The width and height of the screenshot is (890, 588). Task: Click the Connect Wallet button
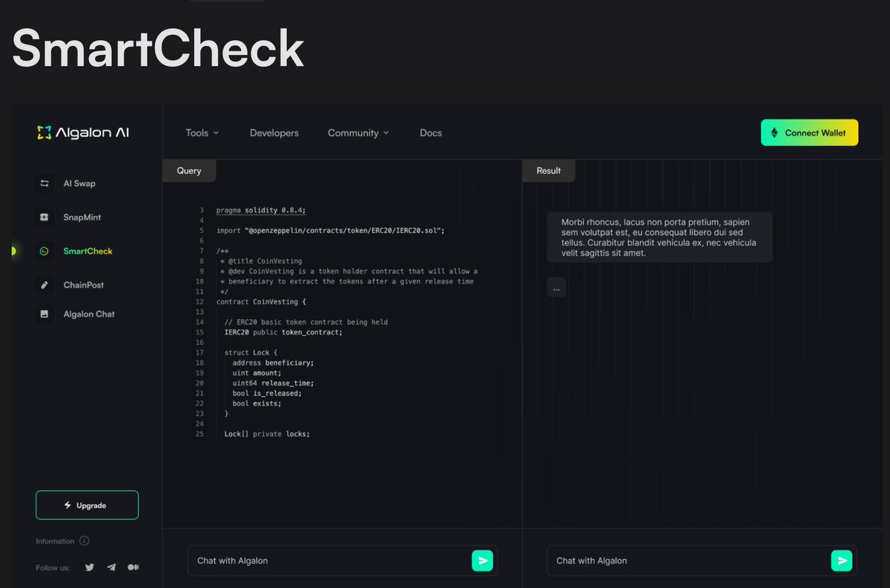tap(809, 133)
